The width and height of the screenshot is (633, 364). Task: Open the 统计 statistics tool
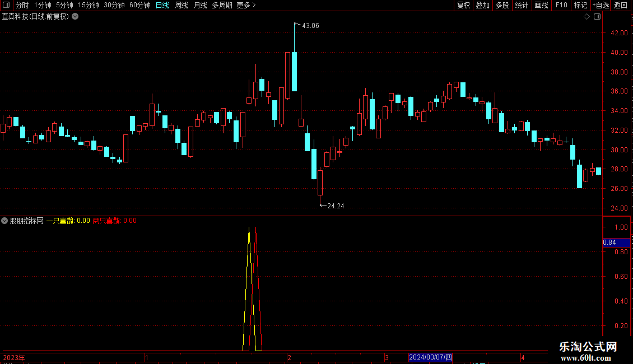point(521,5)
